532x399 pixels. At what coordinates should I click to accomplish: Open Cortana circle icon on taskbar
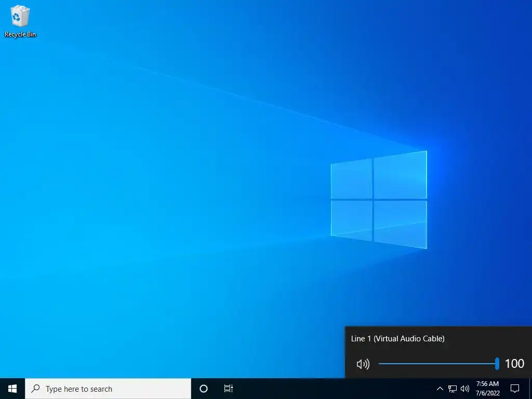(x=204, y=389)
